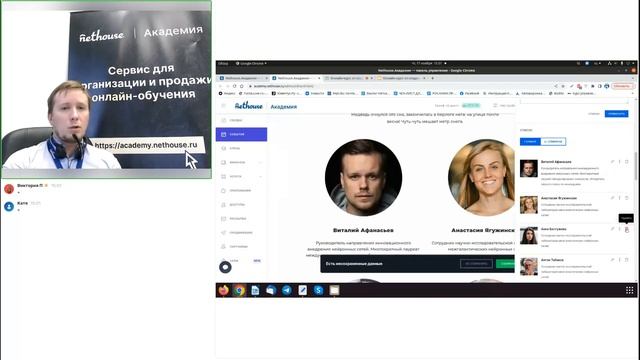This screenshot has height=360, width=640.
Task: Click right panel vertical scrollbar
Action: (x=635, y=166)
